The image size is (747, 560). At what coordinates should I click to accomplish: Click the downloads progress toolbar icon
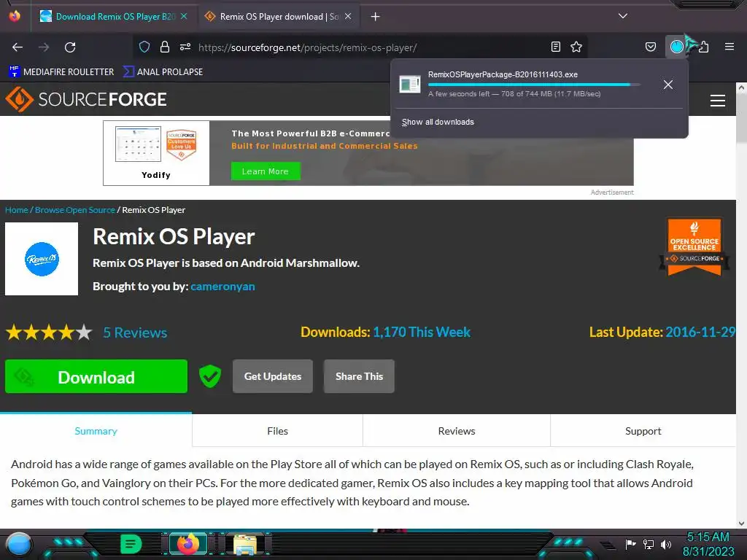tap(677, 47)
